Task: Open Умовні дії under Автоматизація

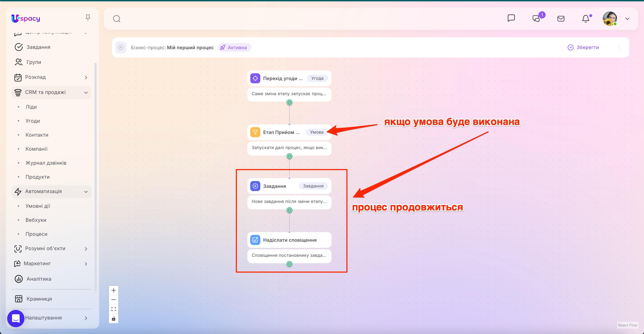Action: point(38,206)
